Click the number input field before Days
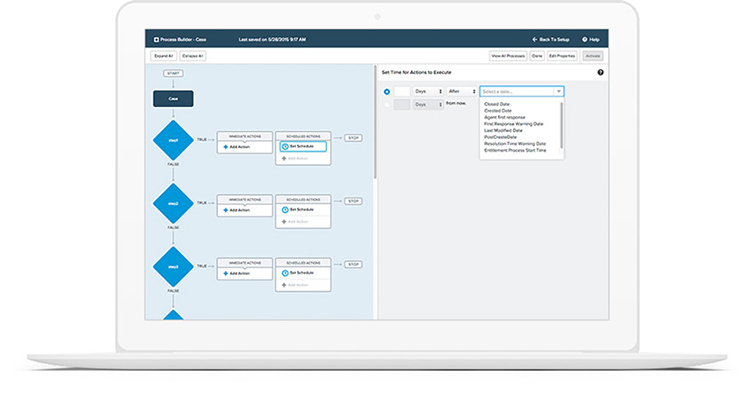 pos(402,91)
